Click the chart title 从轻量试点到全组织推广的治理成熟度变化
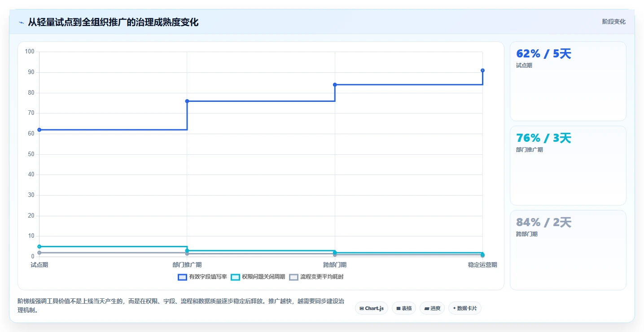The image size is (644, 332). [113, 22]
